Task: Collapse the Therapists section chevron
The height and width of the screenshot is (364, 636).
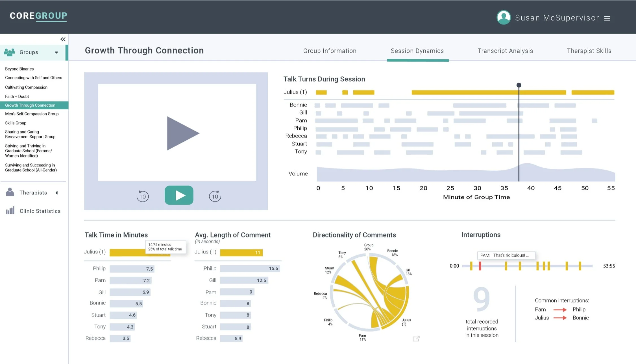Action: tap(57, 192)
